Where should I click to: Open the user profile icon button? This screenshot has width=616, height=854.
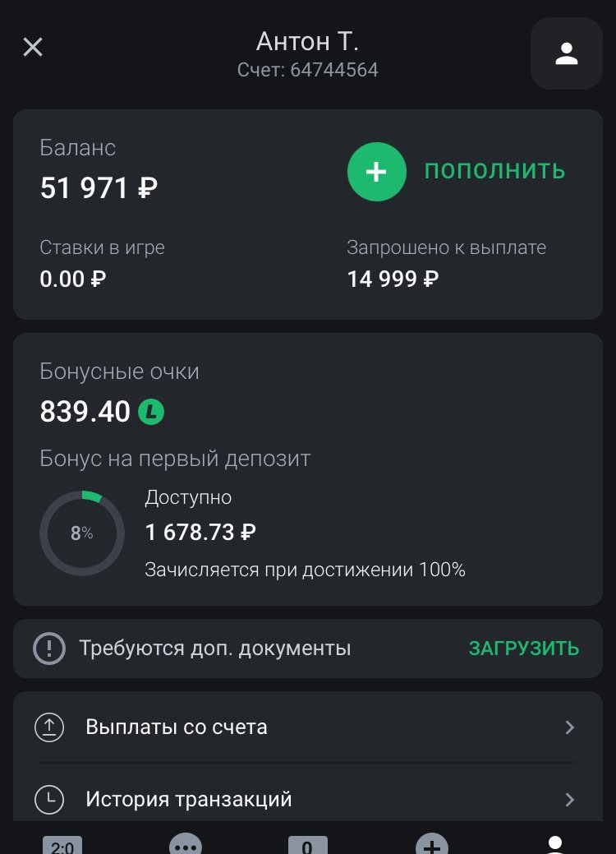[x=566, y=53]
